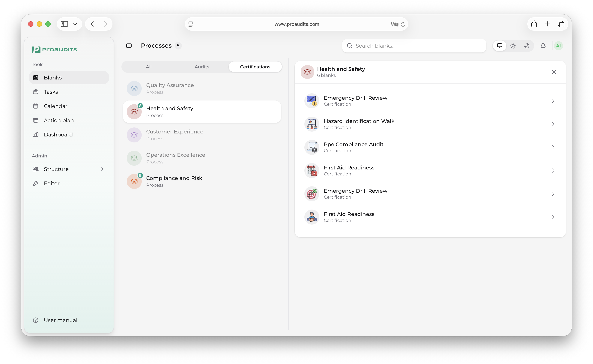The image size is (593, 364).
Task: Collapse the app sidebar panel toggle
Action: (x=129, y=46)
